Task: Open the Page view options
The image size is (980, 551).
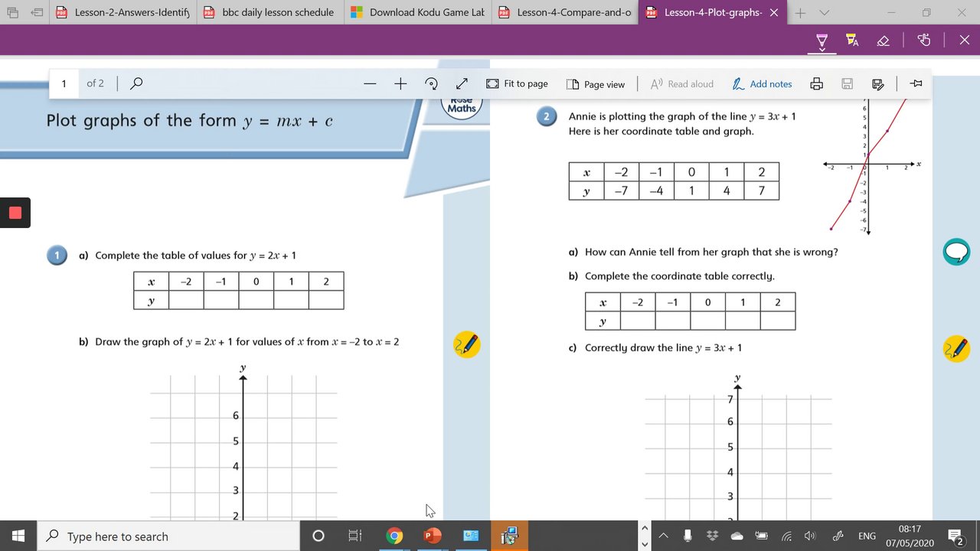Action: coord(596,83)
